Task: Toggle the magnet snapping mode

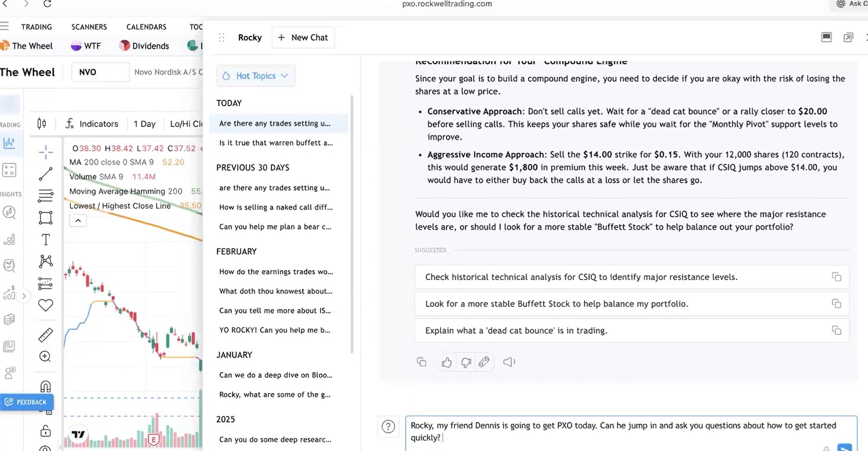Action: [46, 387]
